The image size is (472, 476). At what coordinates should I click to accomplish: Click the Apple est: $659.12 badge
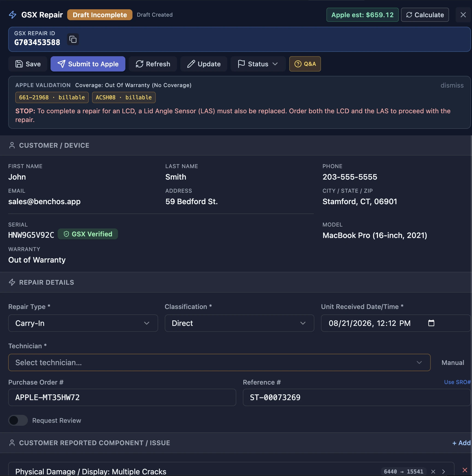point(362,15)
